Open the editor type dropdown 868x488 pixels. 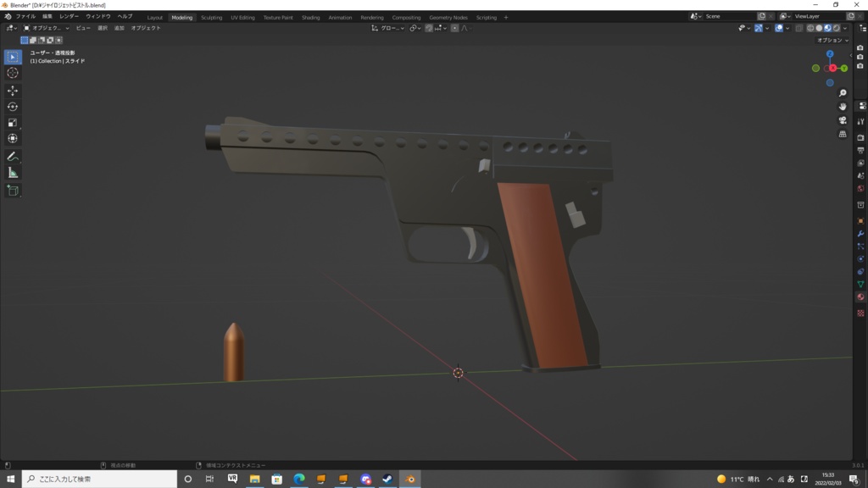point(11,28)
